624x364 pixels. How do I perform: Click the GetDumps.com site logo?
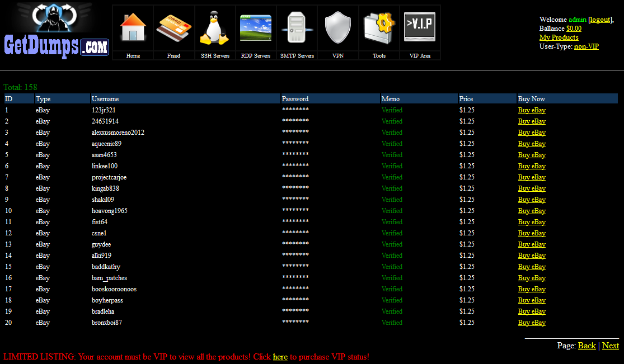[x=56, y=31]
